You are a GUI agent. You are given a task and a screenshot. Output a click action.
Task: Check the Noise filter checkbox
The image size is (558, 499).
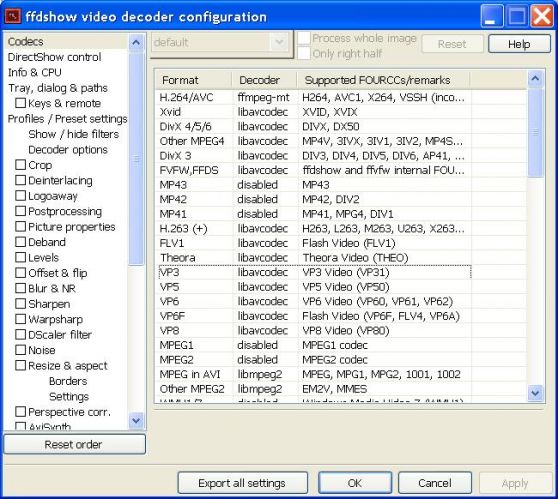(20, 350)
